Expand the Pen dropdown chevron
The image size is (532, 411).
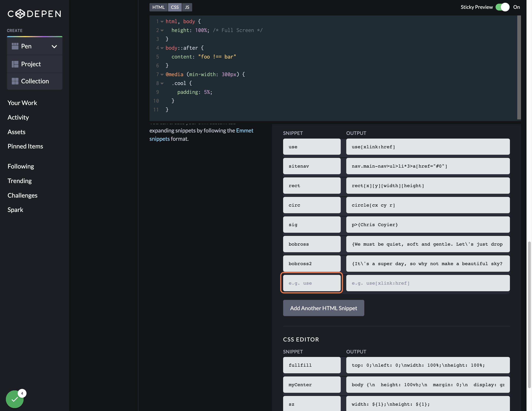(x=54, y=47)
